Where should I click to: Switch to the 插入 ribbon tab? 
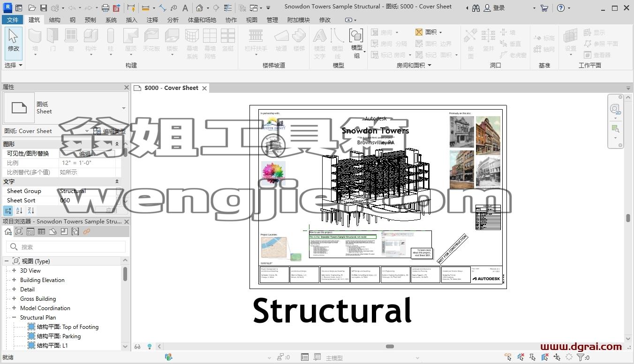pos(132,20)
